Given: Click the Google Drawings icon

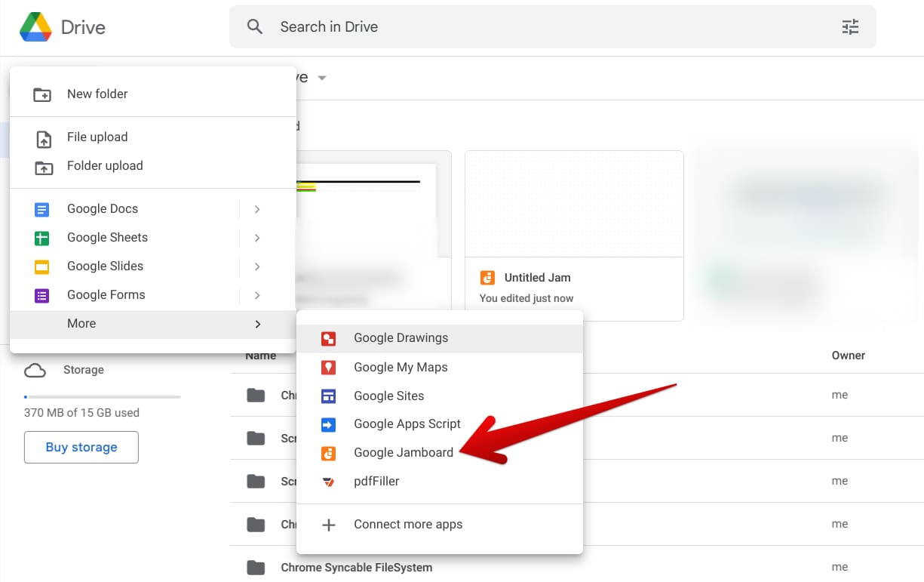Looking at the screenshot, I should coord(328,339).
